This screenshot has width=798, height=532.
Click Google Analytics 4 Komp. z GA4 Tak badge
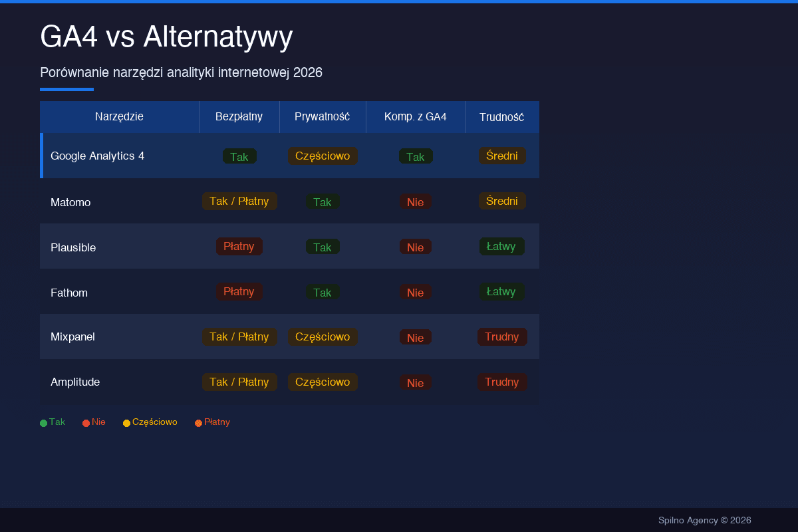pyautogui.click(x=416, y=156)
